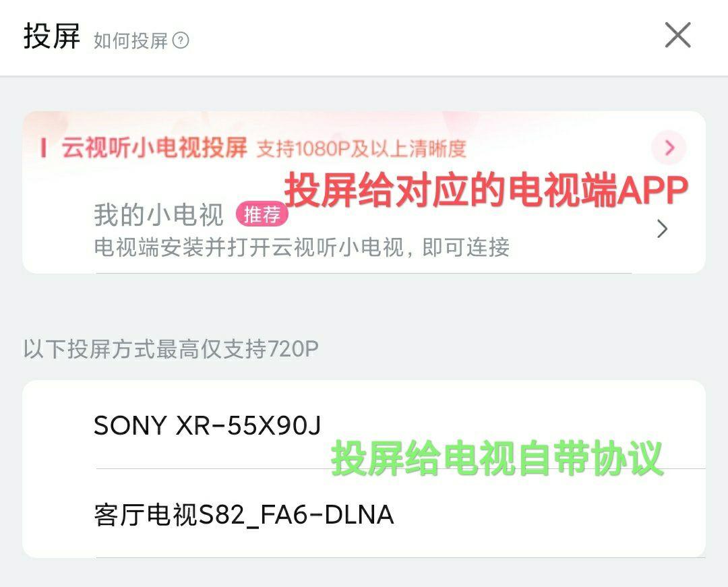Tap the pink circular arrow on banner
Viewport: 728px width, 587px height.
pyautogui.click(x=669, y=148)
